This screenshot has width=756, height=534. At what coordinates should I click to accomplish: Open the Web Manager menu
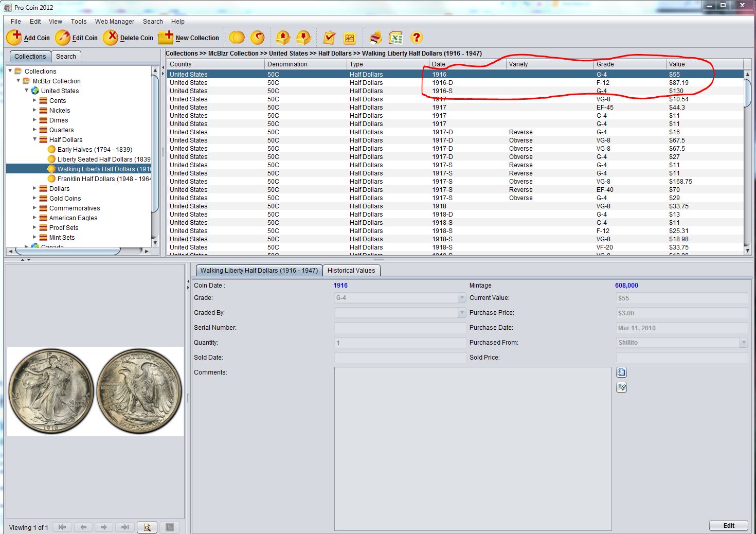click(115, 22)
